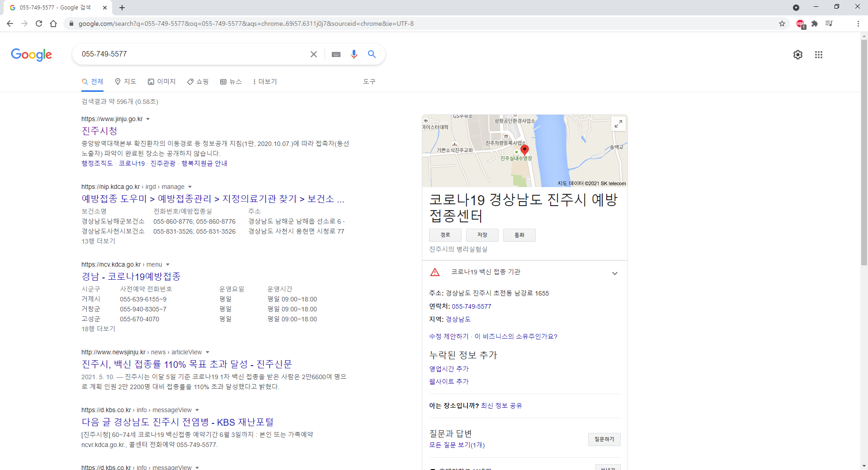Image resolution: width=868 pixels, height=470 pixels.
Task: Click the 경상남도 region link
Action: pyautogui.click(x=458, y=319)
